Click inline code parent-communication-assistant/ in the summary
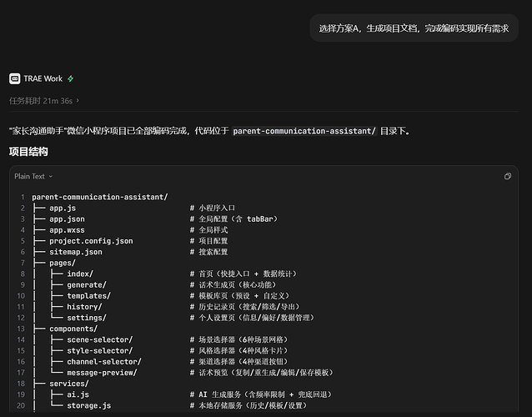Viewport: 532px width, 417px height. click(304, 131)
